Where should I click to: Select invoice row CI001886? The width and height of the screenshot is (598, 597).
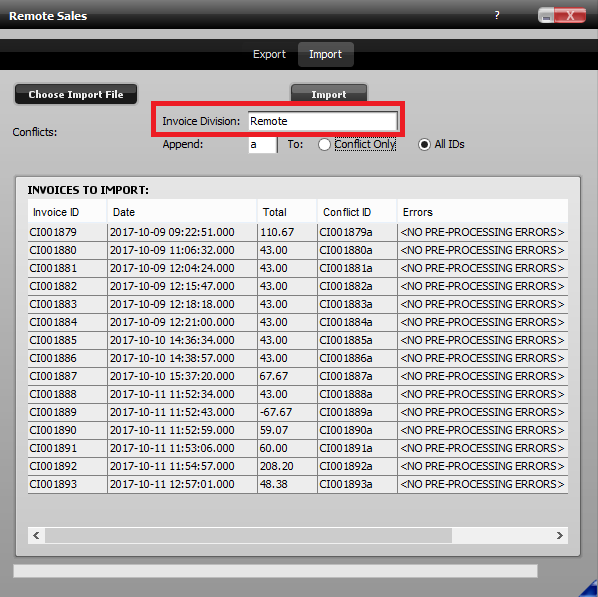(298, 358)
